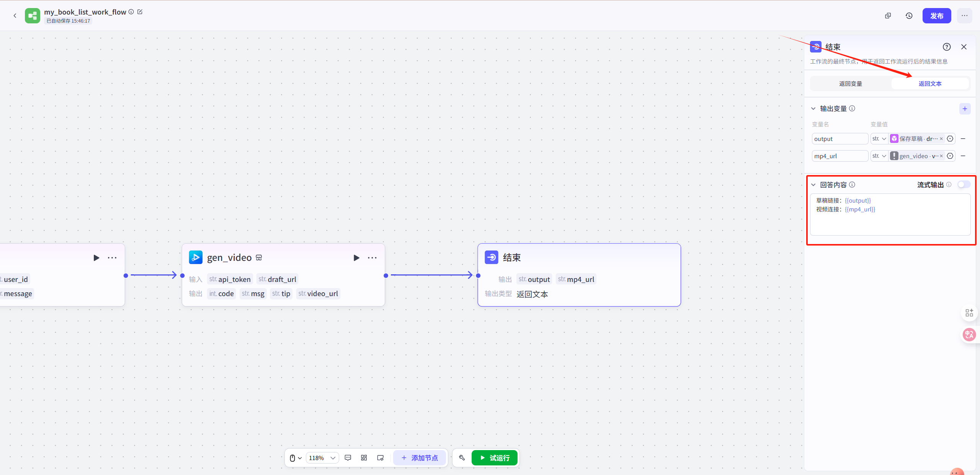Open the debug wrench tool icon
Viewport: 980px width, 475px height.
tap(462, 458)
